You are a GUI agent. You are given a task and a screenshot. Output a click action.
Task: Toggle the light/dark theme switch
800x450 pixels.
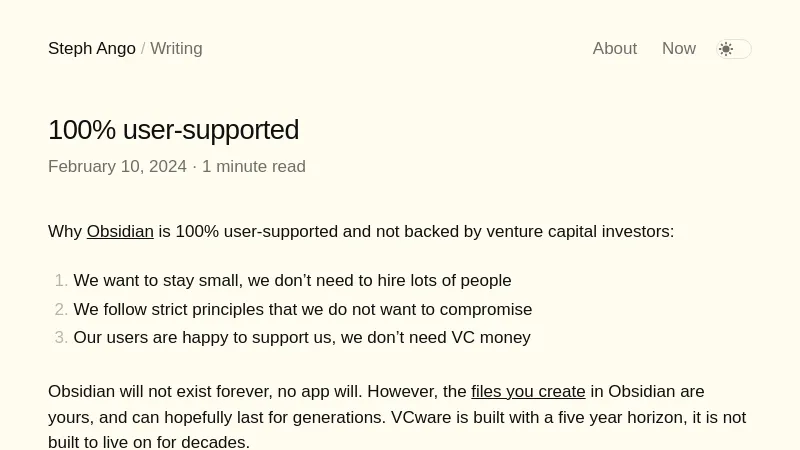click(734, 49)
